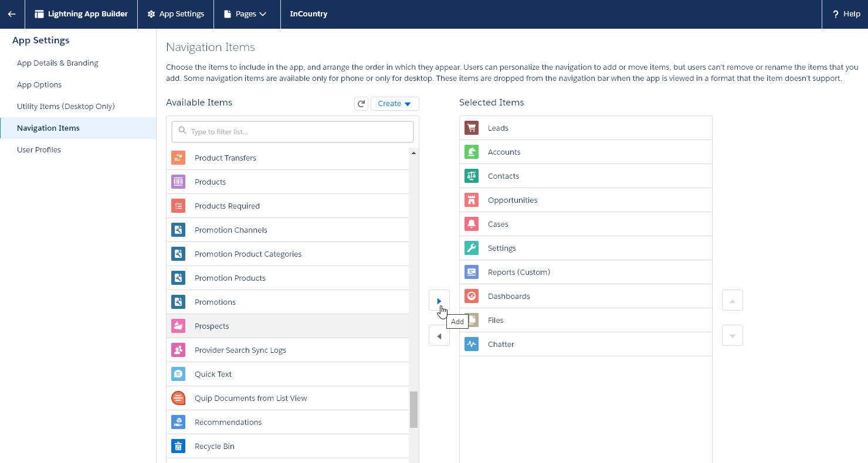
Task: Click the Settings wrench icon
Action: click(x=472, y=248)
